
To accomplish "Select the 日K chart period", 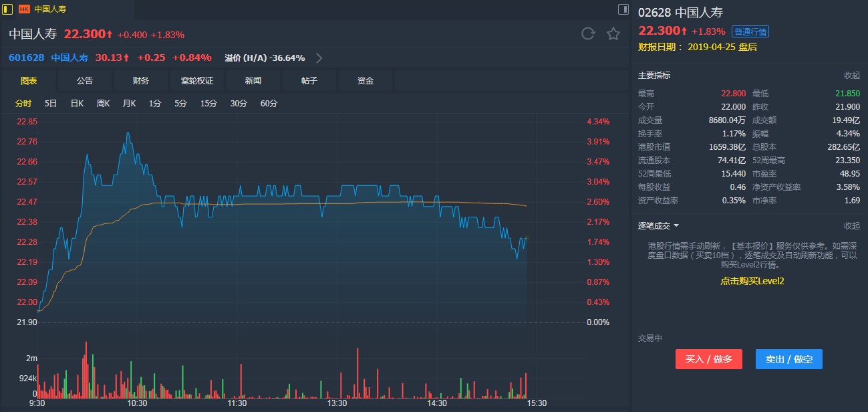I will coord(77,104).
